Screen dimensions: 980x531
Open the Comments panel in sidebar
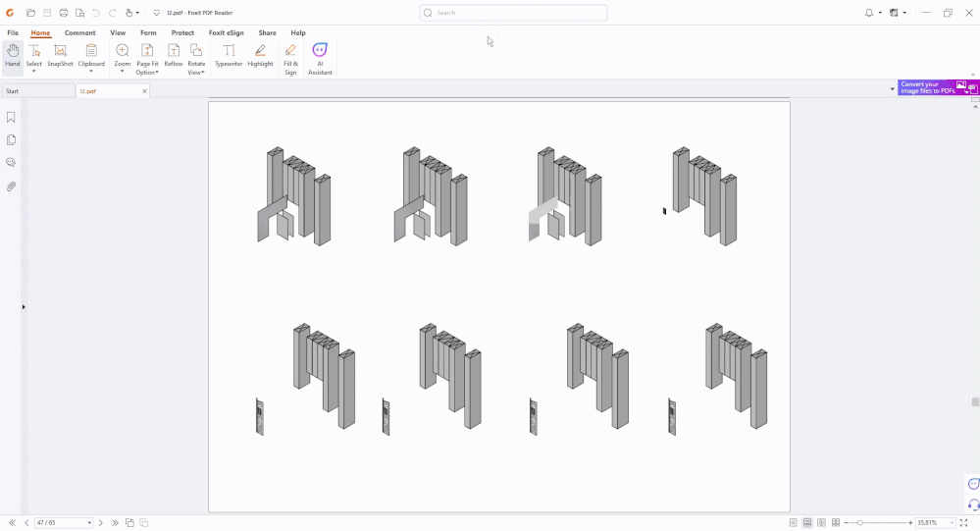point(11,163)
